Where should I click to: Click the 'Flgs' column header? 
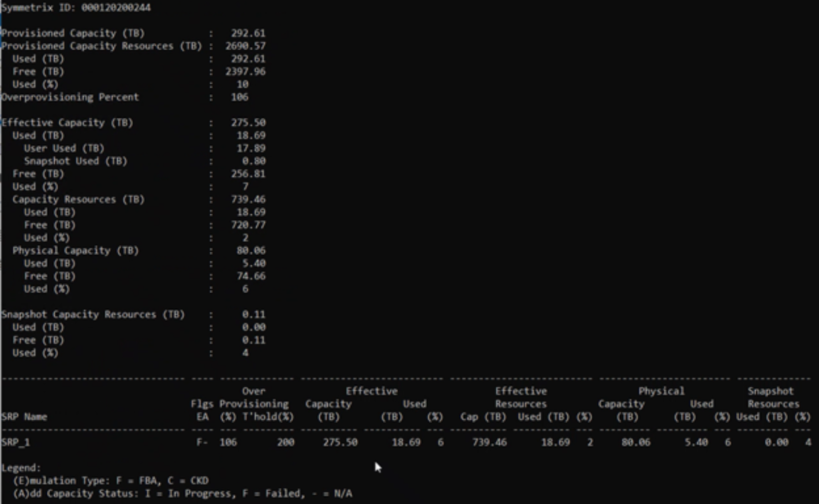[x=202, y=404]
